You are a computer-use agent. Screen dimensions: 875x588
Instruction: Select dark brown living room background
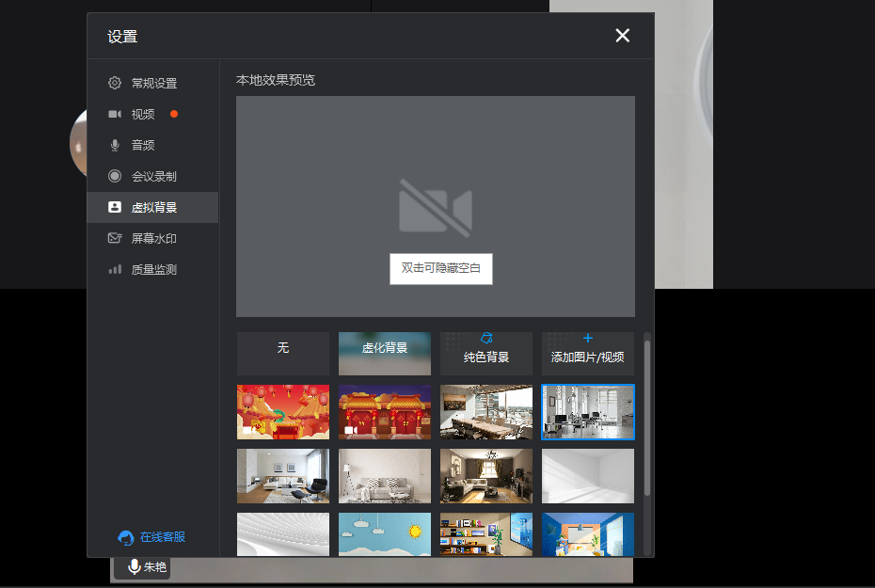pos(486,476)
